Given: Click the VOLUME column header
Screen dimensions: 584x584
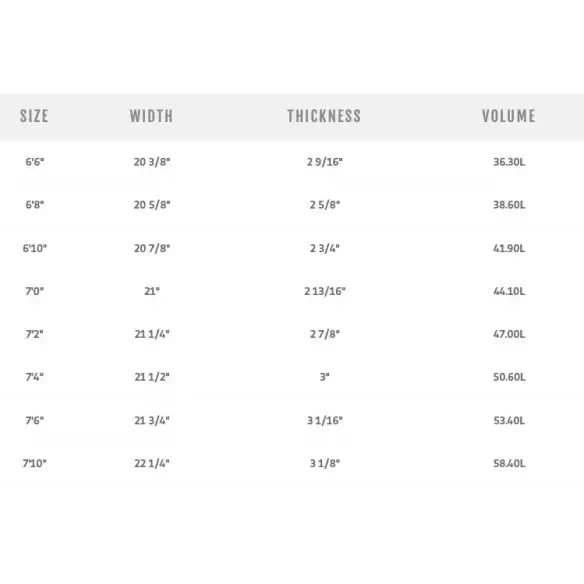Looking at the screenshot, I should 509,116.
